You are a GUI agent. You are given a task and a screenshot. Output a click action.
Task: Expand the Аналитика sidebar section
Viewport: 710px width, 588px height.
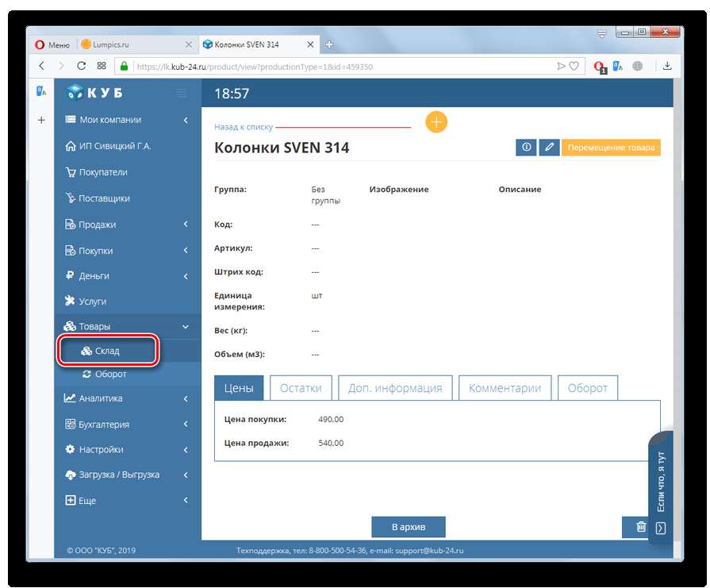click(x=127, y=398)
